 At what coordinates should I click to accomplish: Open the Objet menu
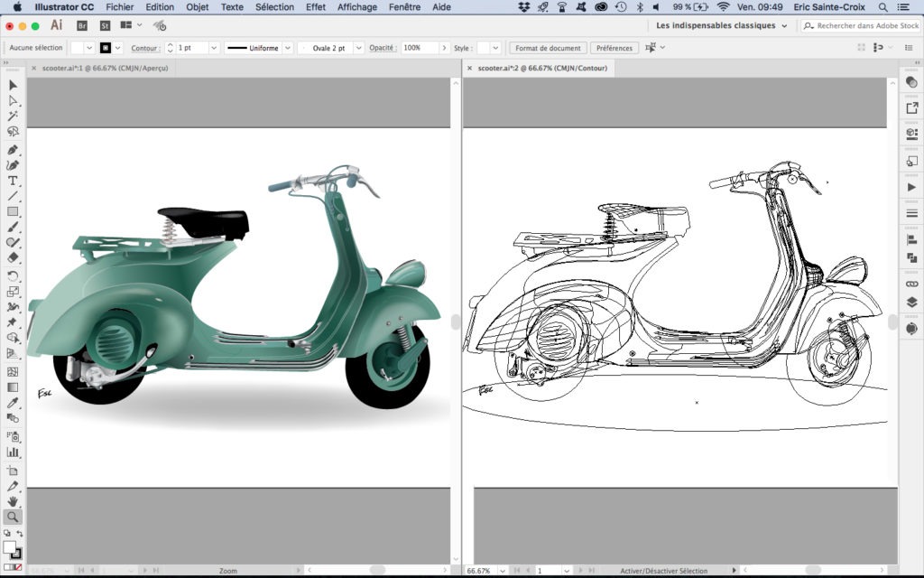coord(198,7)
